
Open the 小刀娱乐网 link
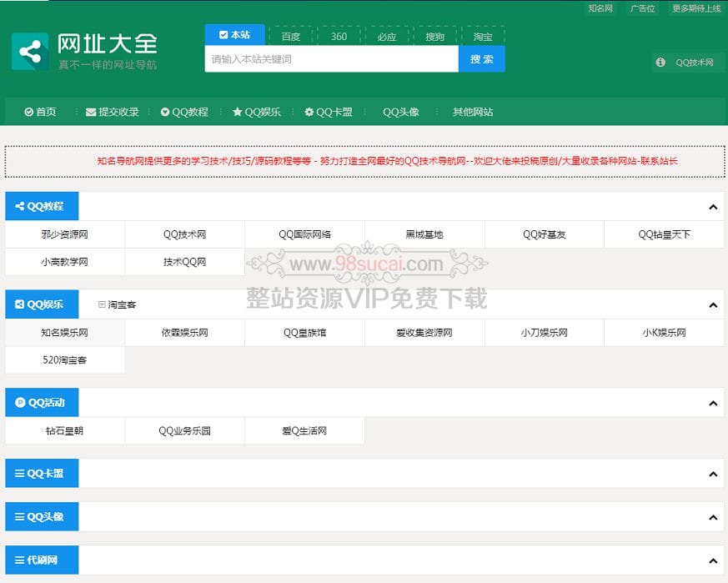click(545, 332)
